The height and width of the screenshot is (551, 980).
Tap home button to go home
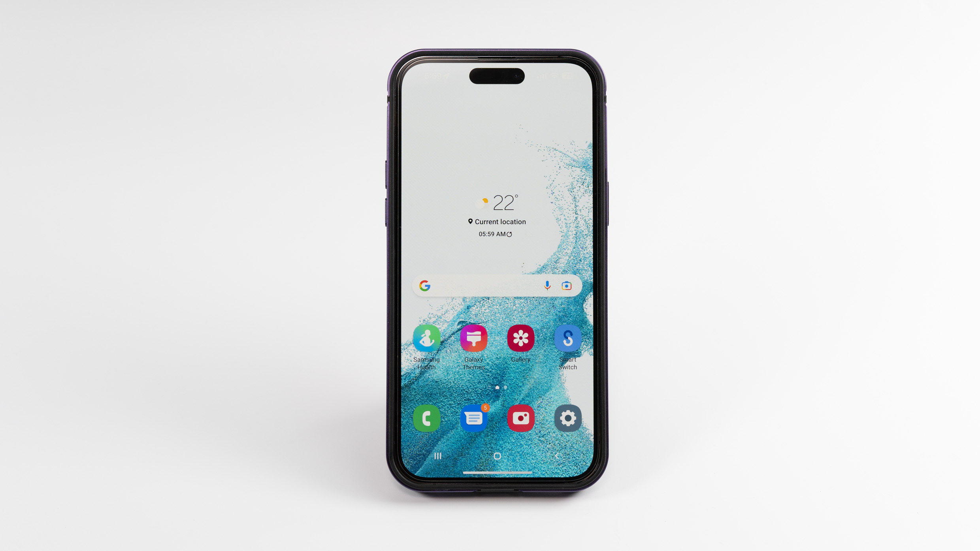(497, 456)
